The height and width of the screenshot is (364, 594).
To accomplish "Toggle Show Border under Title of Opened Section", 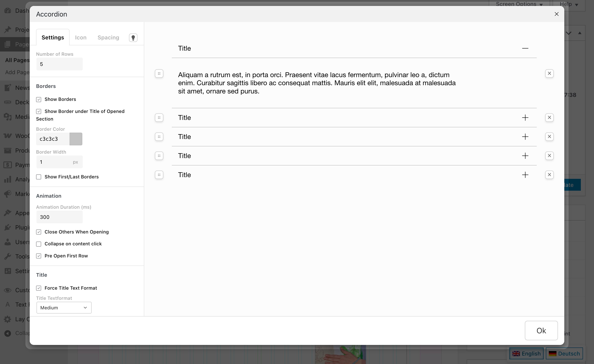I will tap(39, 111).
